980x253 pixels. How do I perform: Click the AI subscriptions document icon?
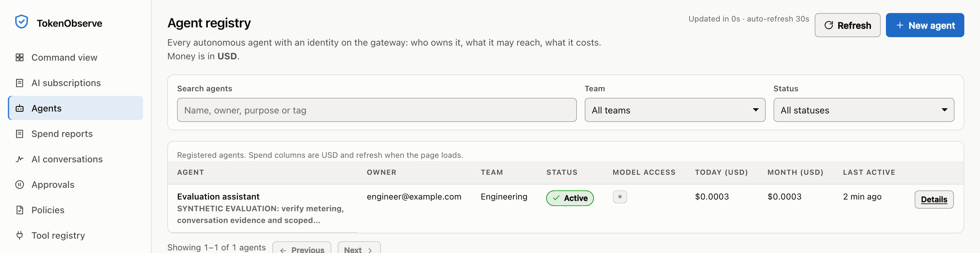[x=19, y=83]
